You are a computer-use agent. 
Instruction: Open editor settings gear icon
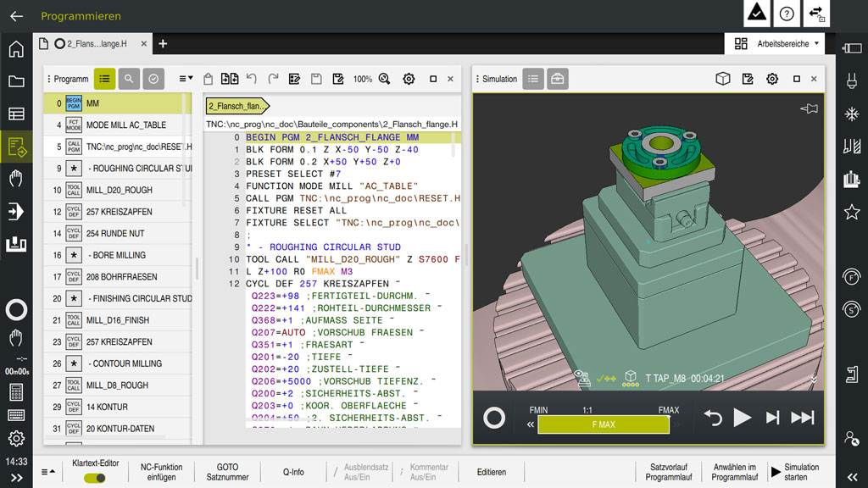point(409,79)
